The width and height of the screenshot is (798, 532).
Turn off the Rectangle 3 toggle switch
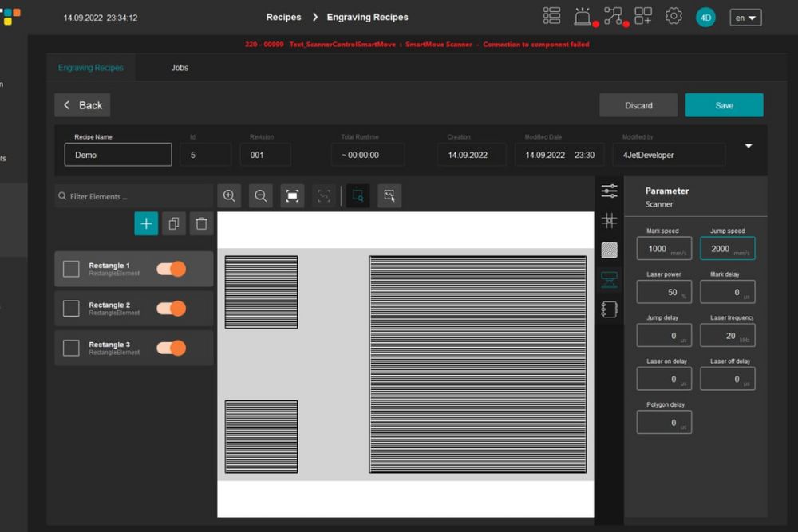click(x=171, y=348)
